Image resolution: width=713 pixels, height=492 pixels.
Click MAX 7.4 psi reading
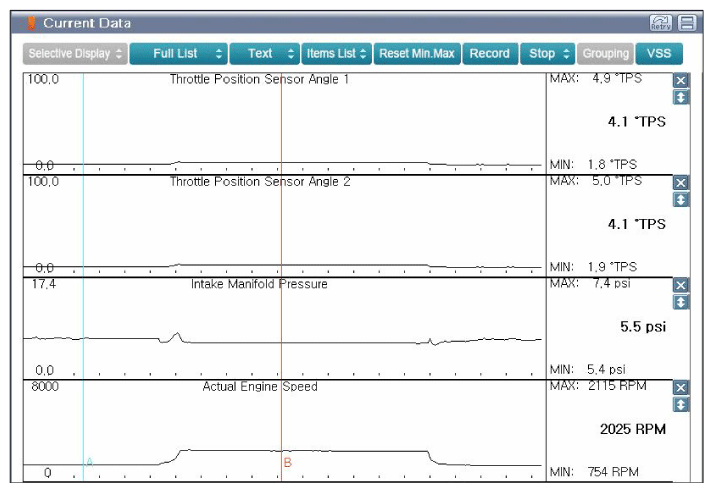[590, 283]
